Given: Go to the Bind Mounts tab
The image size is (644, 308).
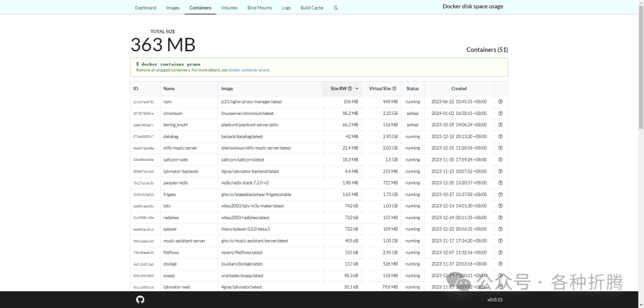Looking at the screenshot, I should [x=259, y=8].
